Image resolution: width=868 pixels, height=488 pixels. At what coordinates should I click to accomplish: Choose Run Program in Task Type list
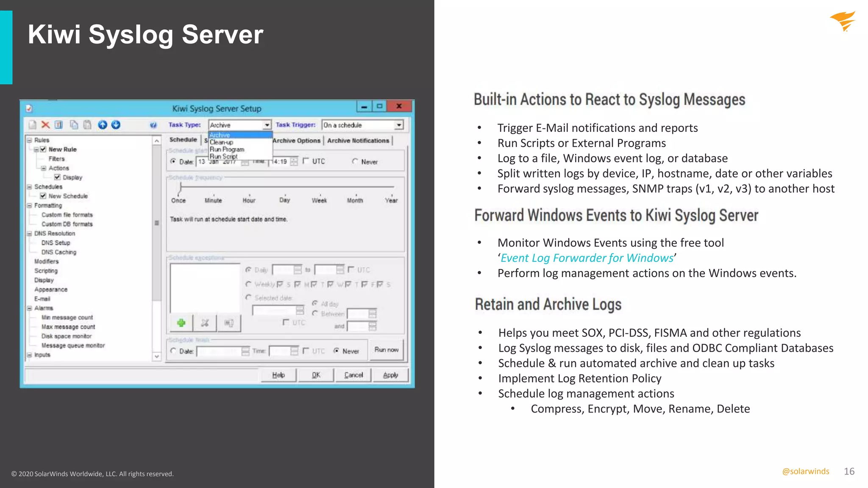pyautogui.click(x=240, y=150)
